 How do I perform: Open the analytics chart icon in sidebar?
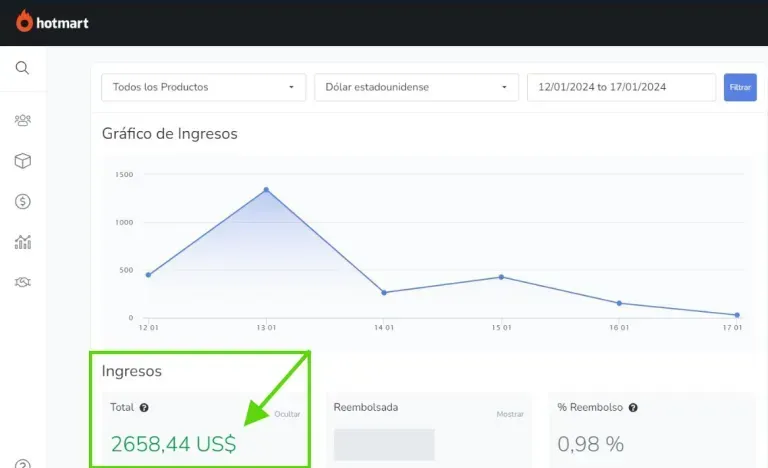point(23,242)
